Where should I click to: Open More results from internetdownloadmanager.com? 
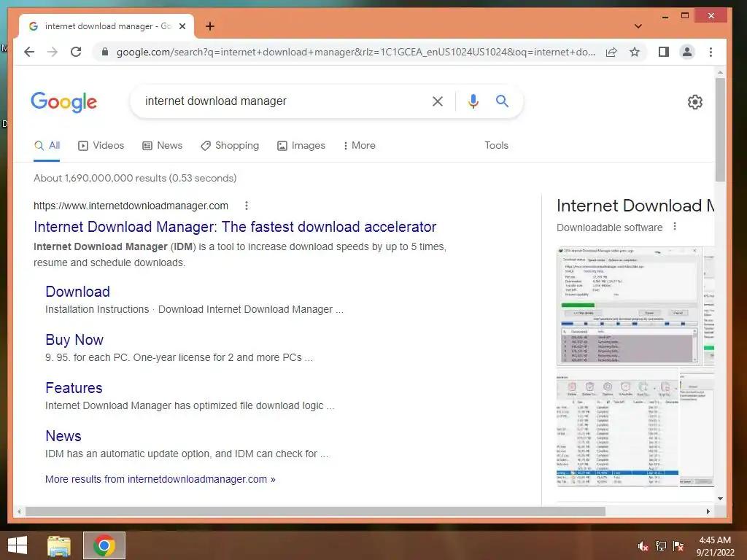pos(160,480)
